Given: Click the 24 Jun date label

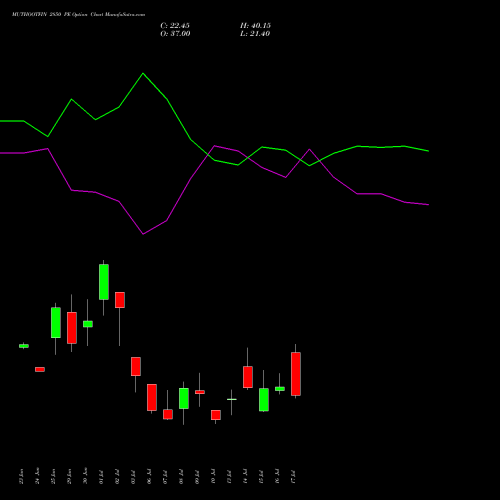Looking at the screenshot, I should pyautogui.click(x=38, y=477).
